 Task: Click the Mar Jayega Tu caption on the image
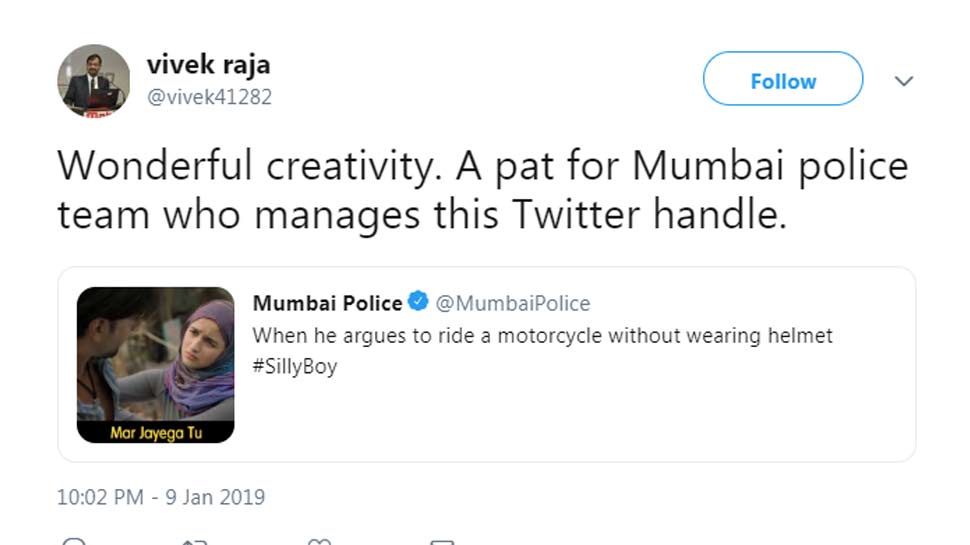tap(156, 432)
